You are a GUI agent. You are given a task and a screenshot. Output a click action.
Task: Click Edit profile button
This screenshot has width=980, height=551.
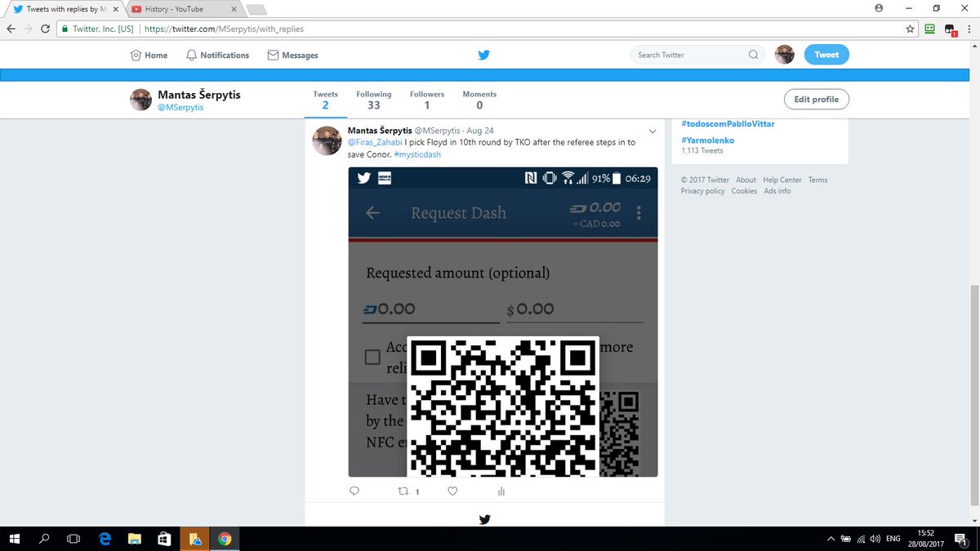coord(817,100)
